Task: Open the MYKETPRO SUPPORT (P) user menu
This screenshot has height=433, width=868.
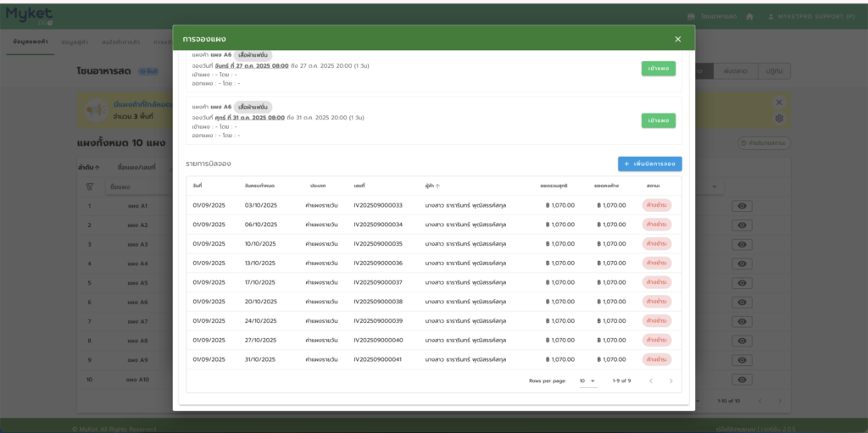Action: tap(811, 17)
